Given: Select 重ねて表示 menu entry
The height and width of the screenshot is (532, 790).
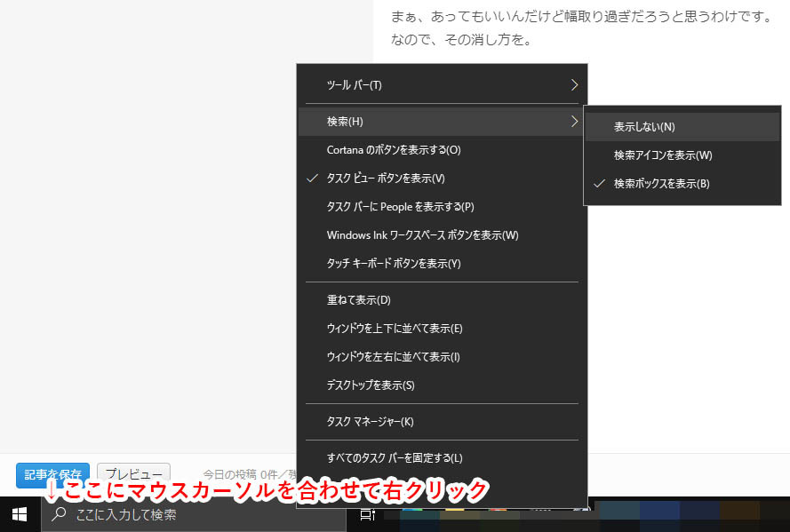Looking at the screenshot, I should [x=442, y=300].
